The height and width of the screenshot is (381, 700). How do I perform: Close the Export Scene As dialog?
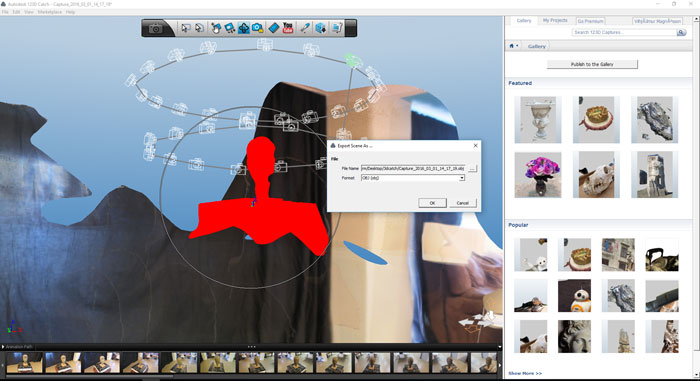pos(475,146)
